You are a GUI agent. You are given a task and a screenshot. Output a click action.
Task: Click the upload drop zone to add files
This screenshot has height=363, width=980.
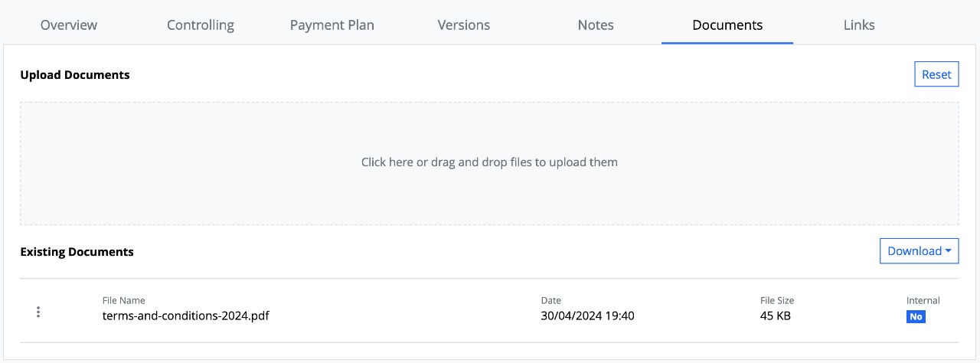pos(489,163)
